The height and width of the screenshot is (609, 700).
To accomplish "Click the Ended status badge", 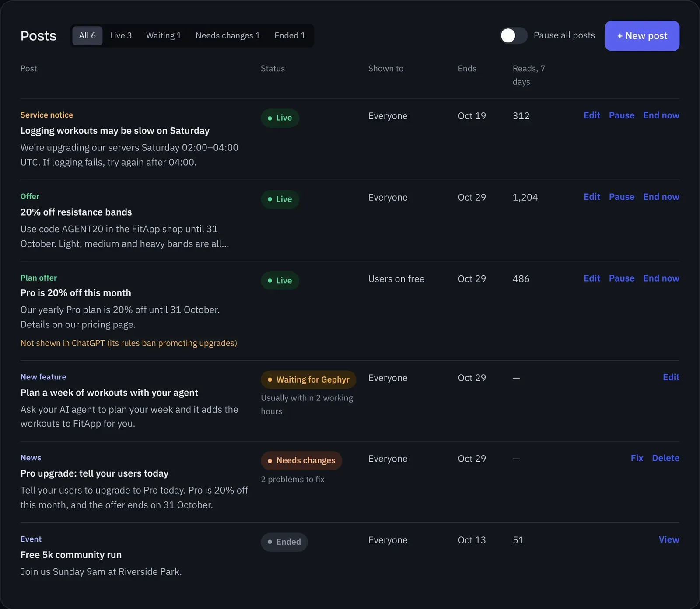I will pyautogui.click(x=284, y=542).
